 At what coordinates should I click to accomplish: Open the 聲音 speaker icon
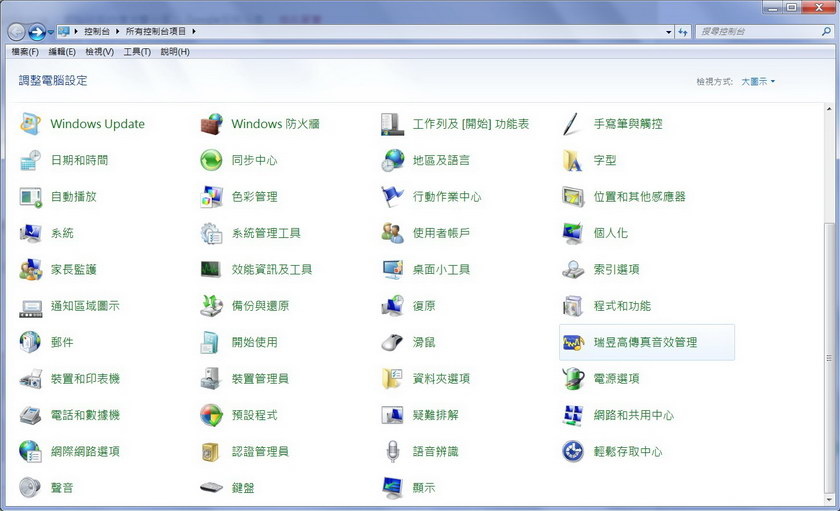pos(30,487)
